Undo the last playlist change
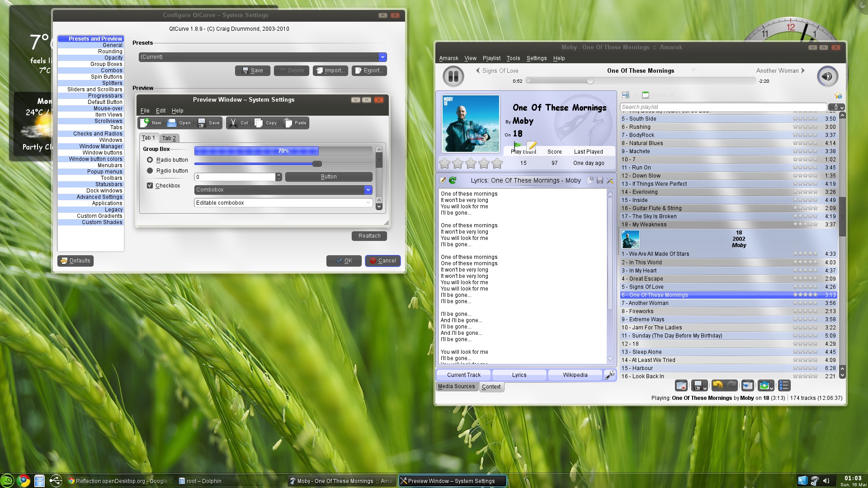 [717, 385]
